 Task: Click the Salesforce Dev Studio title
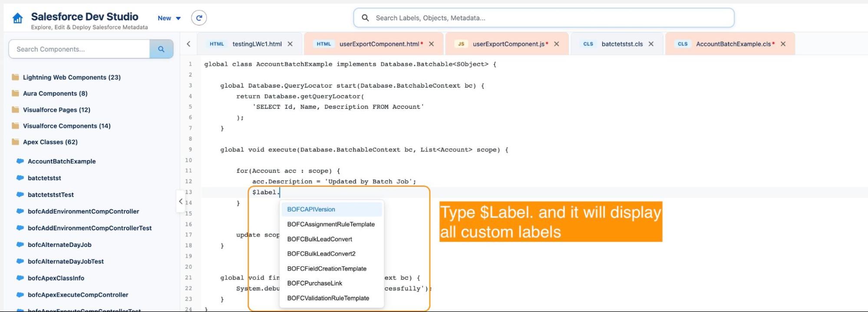(x=85, y=16)
